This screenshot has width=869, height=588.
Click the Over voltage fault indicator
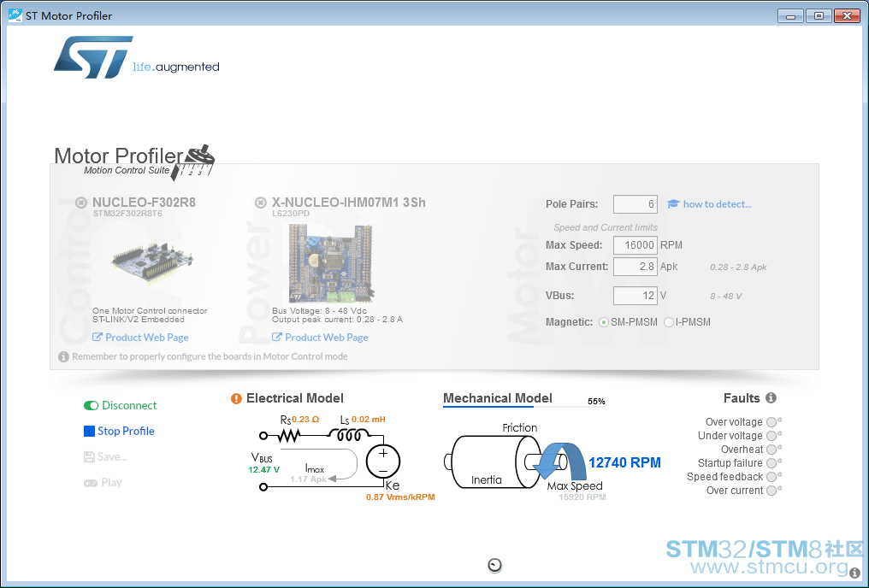coord(771,422)
